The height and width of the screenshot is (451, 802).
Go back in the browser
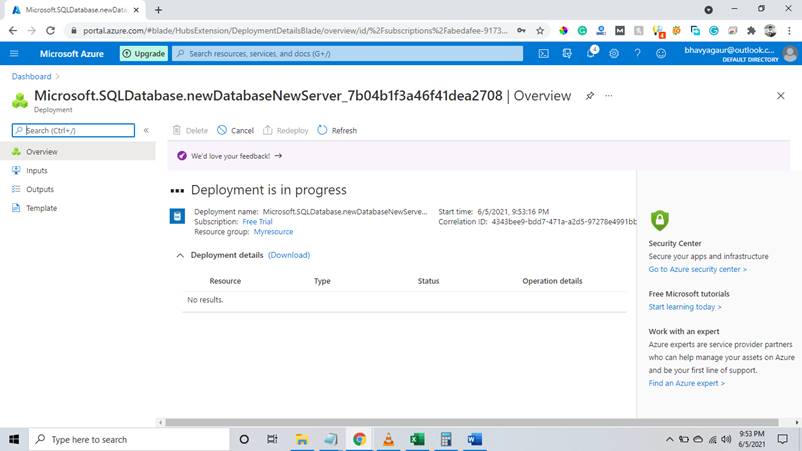coord(13,31)
